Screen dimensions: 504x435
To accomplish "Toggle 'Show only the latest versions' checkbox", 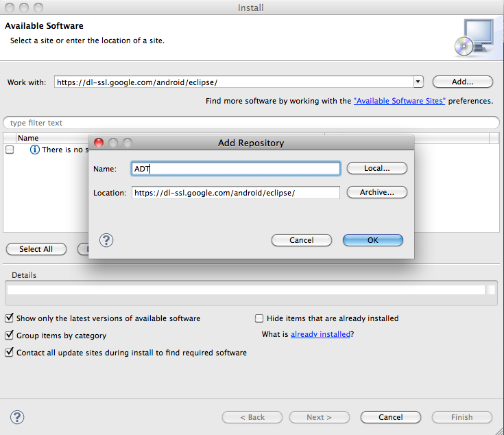I will (x=10, y=318).
